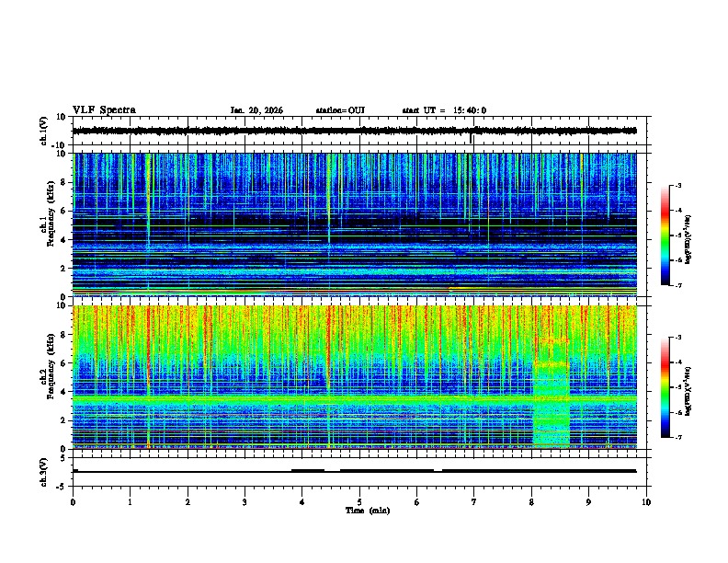This screenshot has width=728, height=563.
Task: Click the "4" kHz tick on ch.1 spectrogram axis
Action: (64, 240)
